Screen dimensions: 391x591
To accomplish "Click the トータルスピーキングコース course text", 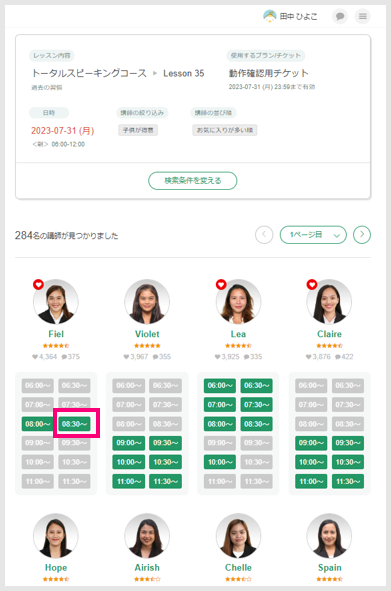I will point(89,73).
